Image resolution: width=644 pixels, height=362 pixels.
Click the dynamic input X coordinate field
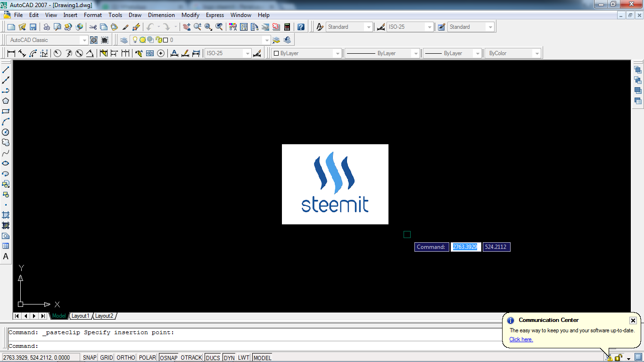click(x=466, y=247)
